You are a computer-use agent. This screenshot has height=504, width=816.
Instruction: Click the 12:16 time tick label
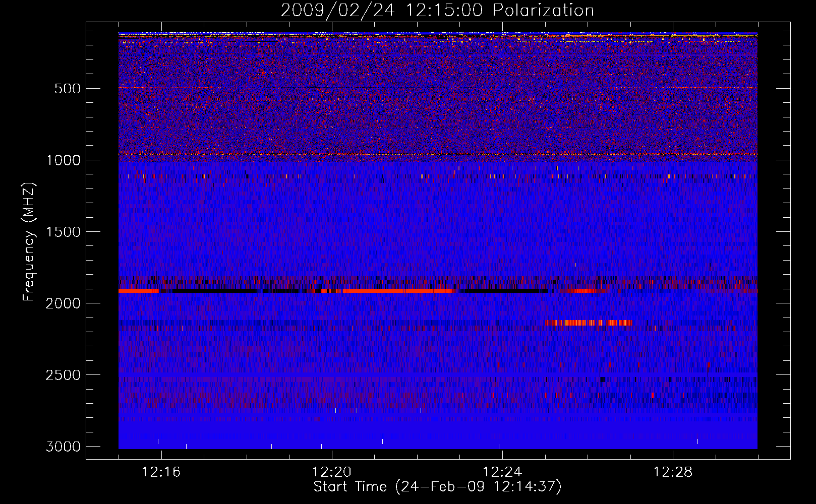tap(161, 472)
